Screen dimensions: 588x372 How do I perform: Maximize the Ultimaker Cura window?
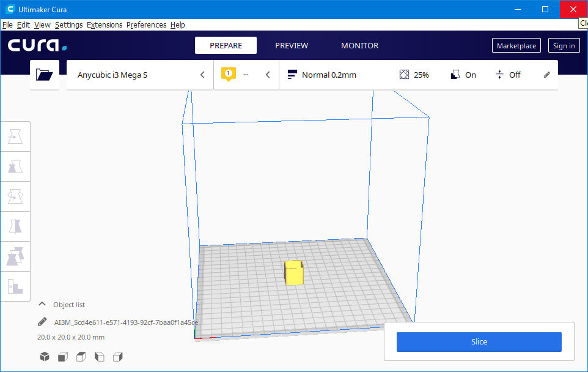[x=545, y=9]
